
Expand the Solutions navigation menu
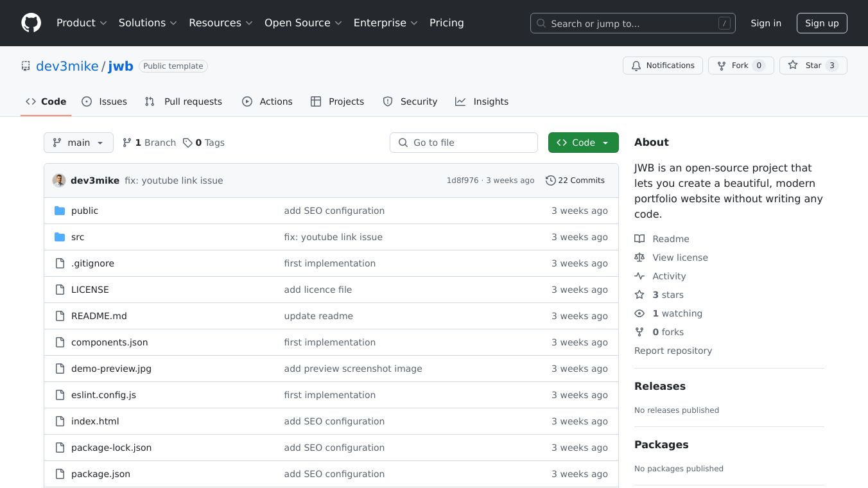tap(147, 23)
